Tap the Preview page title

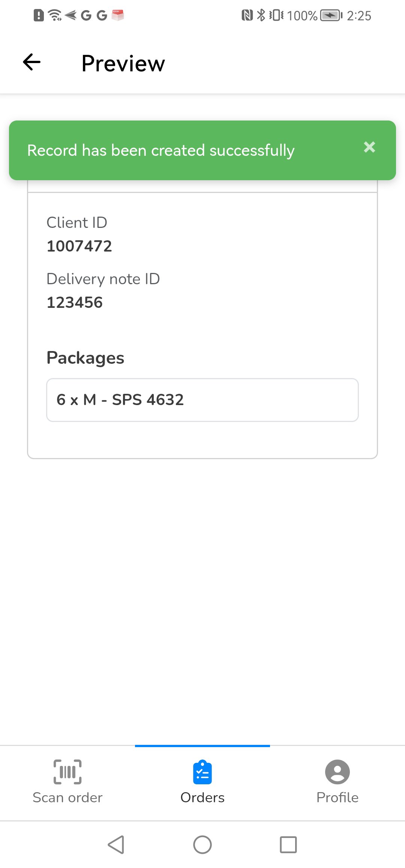pyautogui.click(x=123, y=63)
